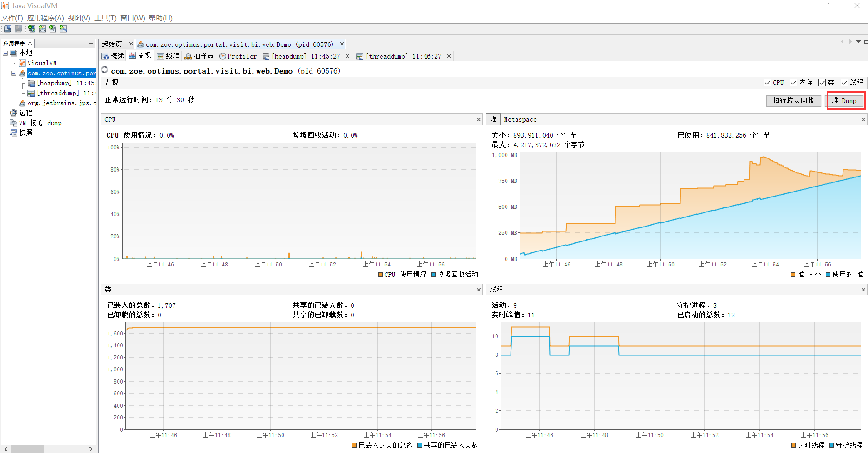Uncheck the 类 classes checkbox

822,83
